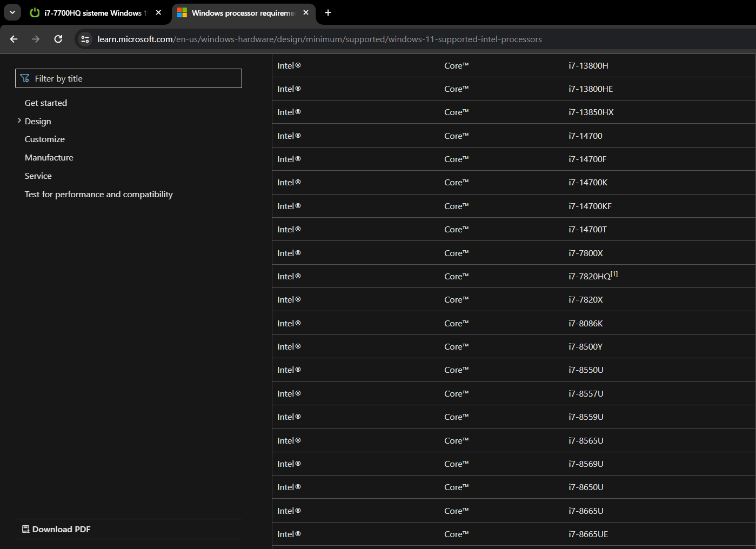Screen dimensions: 756x549
Task: Open the Get started section
Action: [46, 103]
